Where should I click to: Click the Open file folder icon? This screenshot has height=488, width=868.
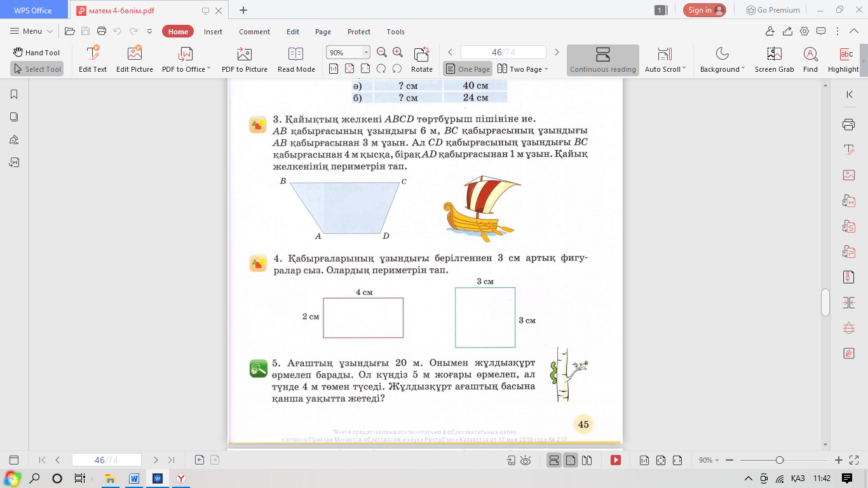(70, 31)
